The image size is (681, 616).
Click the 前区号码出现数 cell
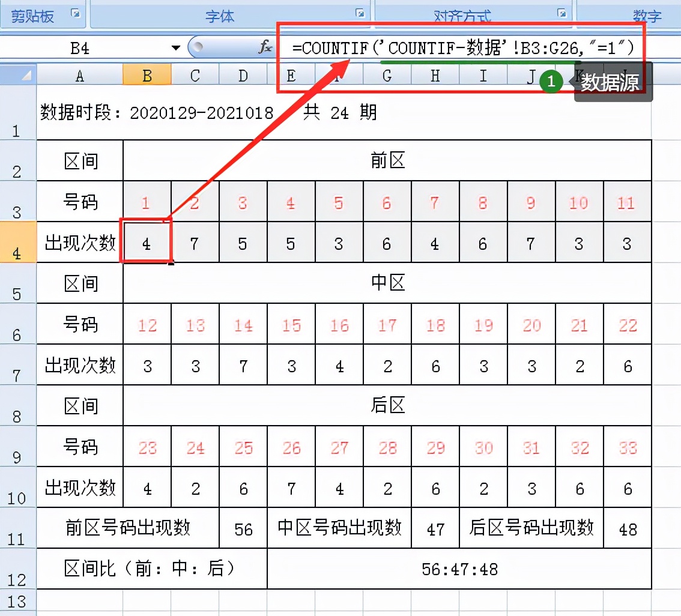pyautogui.click(x=128, y=527)
